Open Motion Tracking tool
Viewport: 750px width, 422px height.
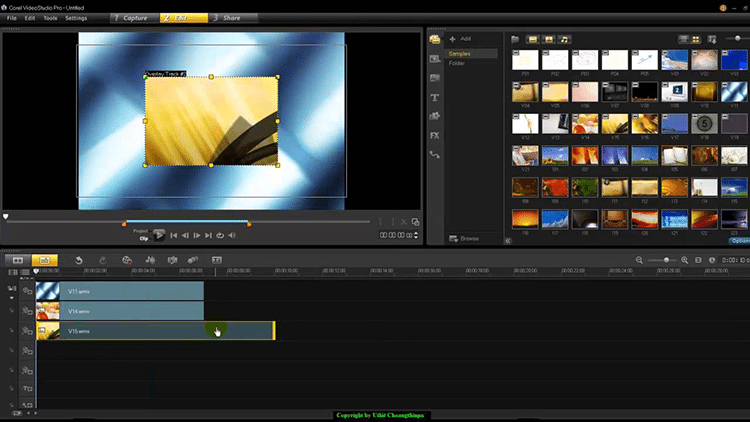[x=193, y=260]
